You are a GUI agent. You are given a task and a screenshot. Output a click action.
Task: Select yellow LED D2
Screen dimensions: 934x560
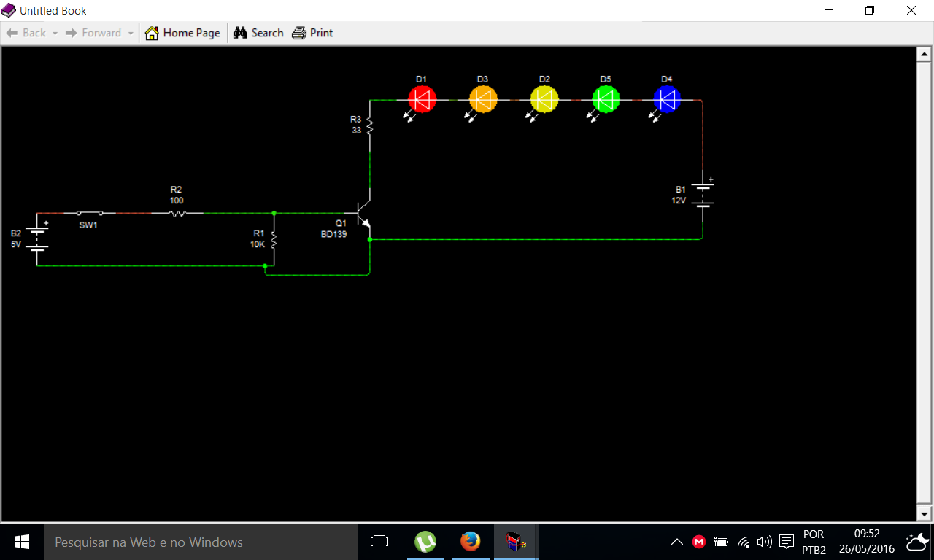tap(544, 99)
